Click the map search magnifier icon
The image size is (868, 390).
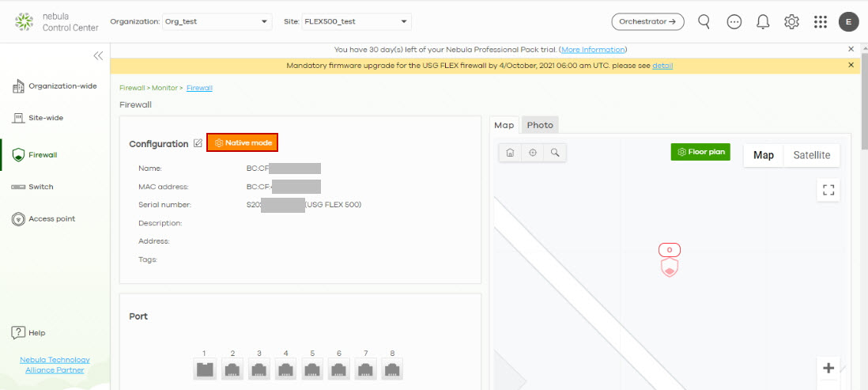[x=555, y=153]
